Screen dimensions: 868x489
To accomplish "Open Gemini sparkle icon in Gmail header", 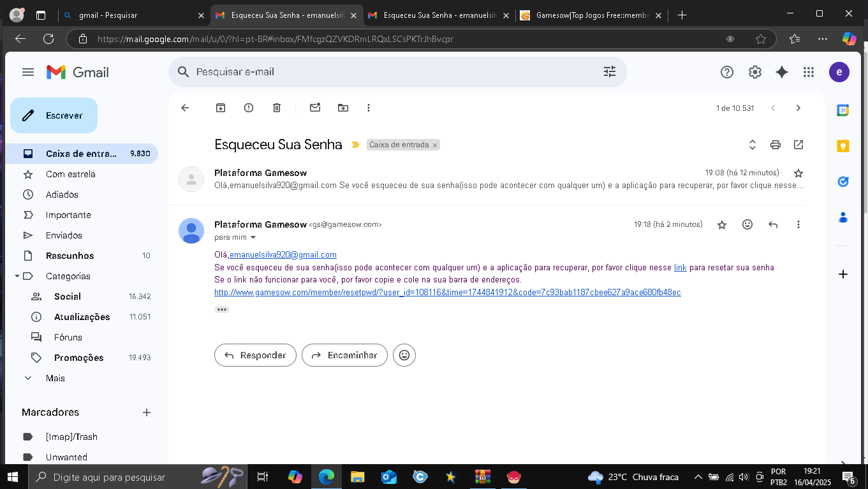I will (x=782, y=72).
